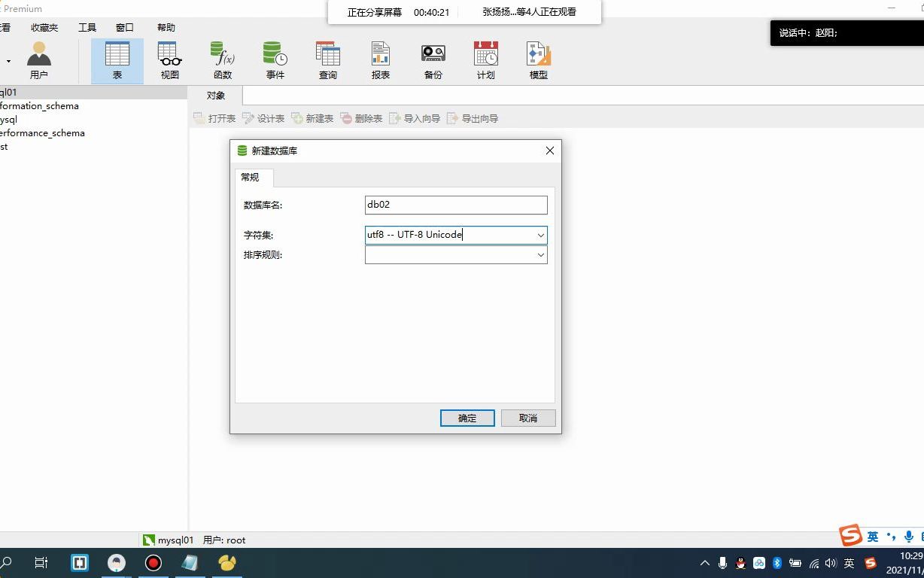Select performance_schema in the connection tree

click(42, 133)
